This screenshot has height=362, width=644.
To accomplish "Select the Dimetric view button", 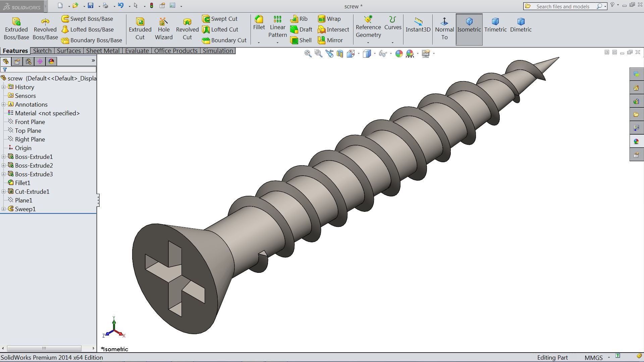I will pos(521,28).
